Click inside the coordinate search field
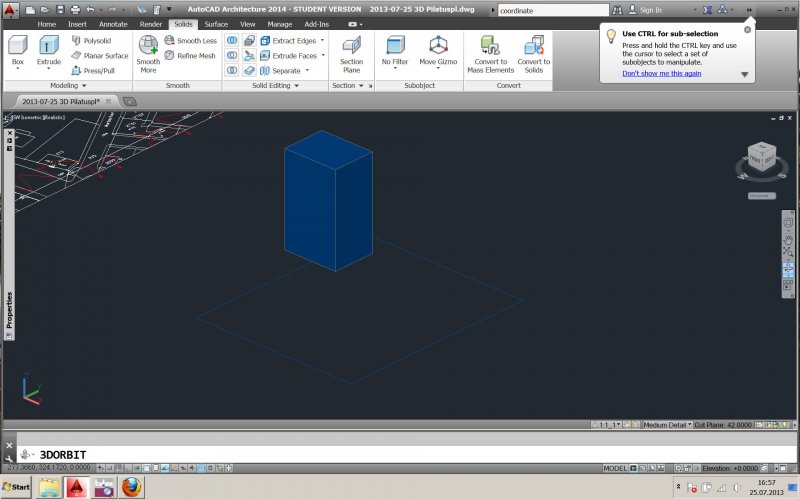Image resolution: width=800 pixels, height=500 pixels. click(x=553, y=10)
